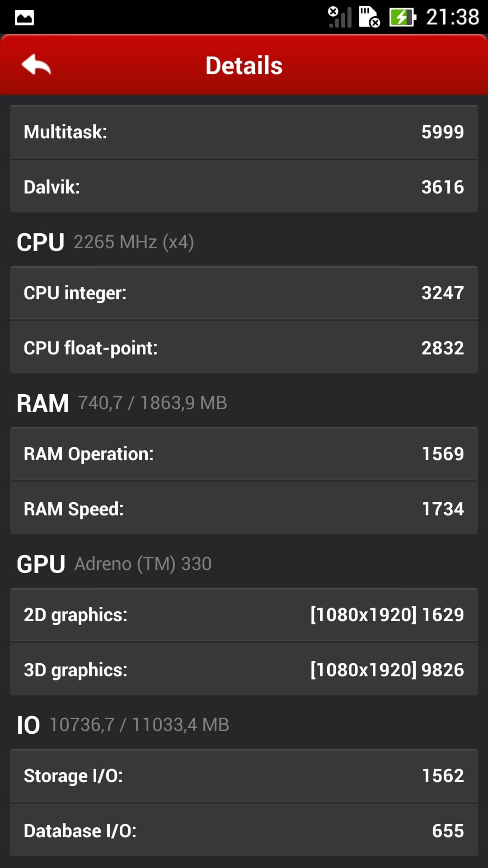This screenshot has width=488, height=868.
Task: Tap the no-signal status icon
Action: pos(340,18)
